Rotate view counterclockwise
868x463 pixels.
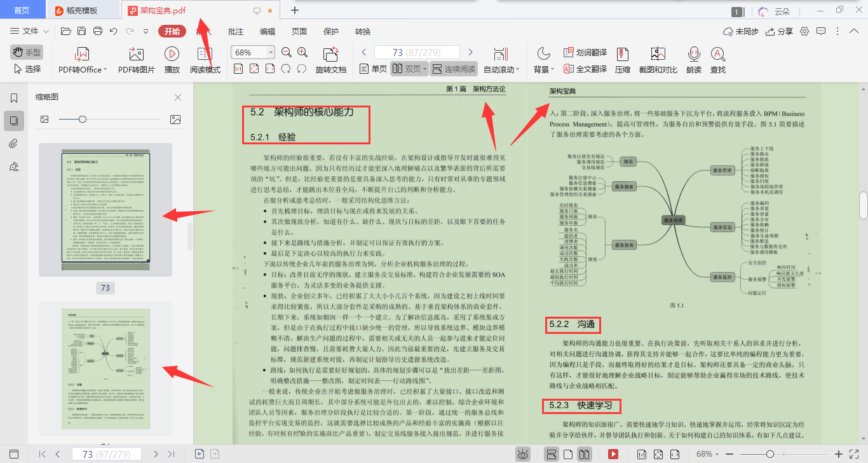pyautogui.click(x=286, y=69)
